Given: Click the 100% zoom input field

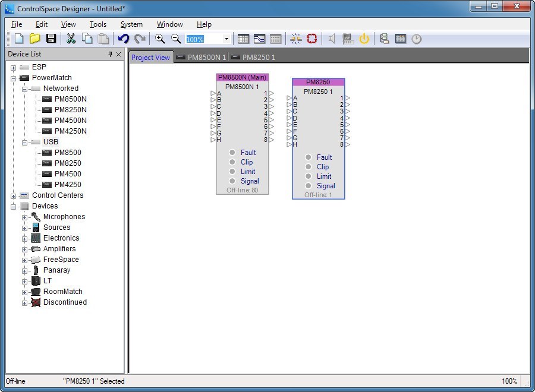Looking at the screenshot, I should (204, 39).
